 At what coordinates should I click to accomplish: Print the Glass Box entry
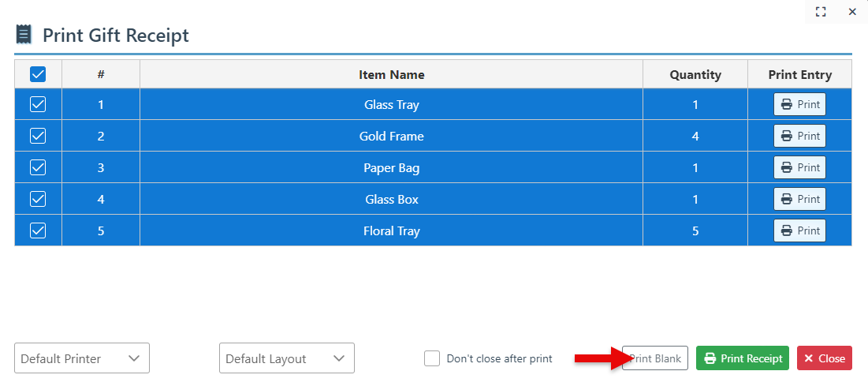tap(799, 199)
